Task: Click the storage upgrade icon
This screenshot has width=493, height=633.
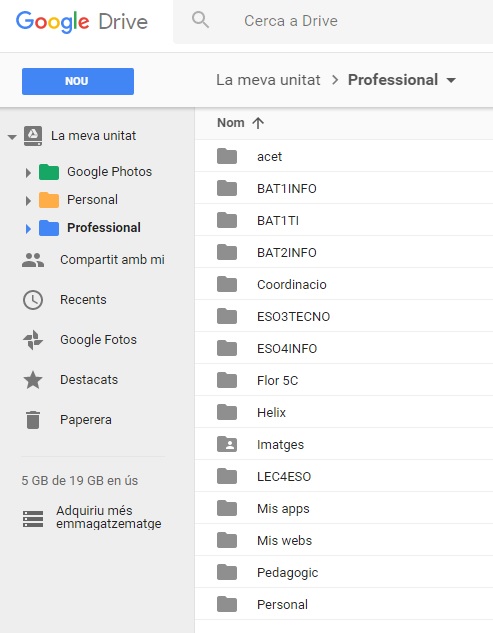Action: click(33, 519)
